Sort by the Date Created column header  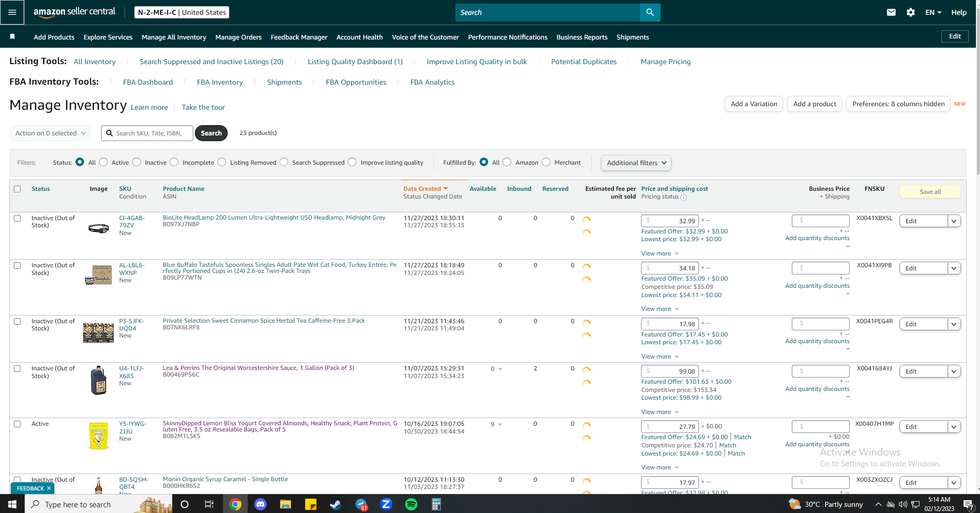click(x=426, y=189)
